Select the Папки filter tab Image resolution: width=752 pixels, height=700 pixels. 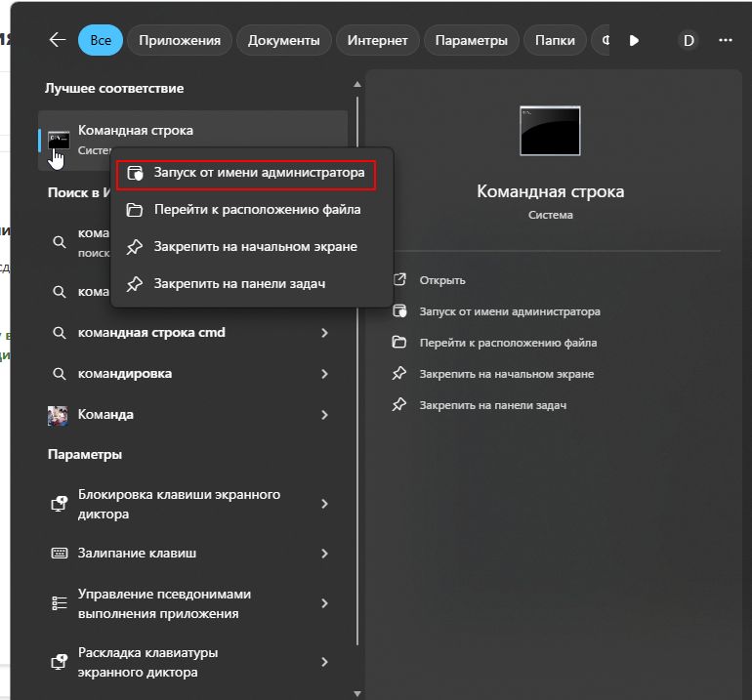(555, 40)
